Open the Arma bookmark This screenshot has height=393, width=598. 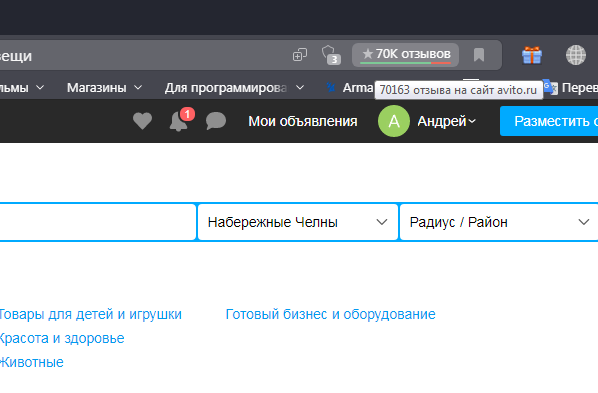pyautogui.click(x=350, y=88)
